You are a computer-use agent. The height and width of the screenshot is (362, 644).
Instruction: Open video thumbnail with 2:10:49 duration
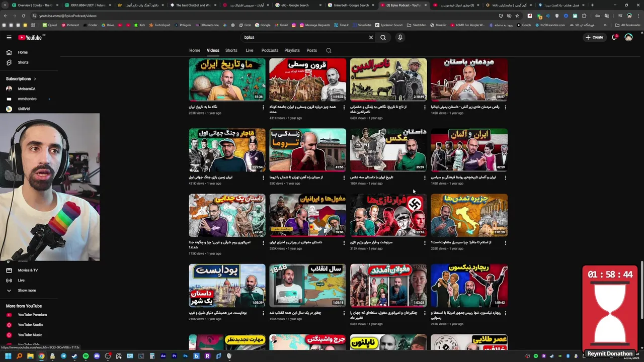point(388,79)
